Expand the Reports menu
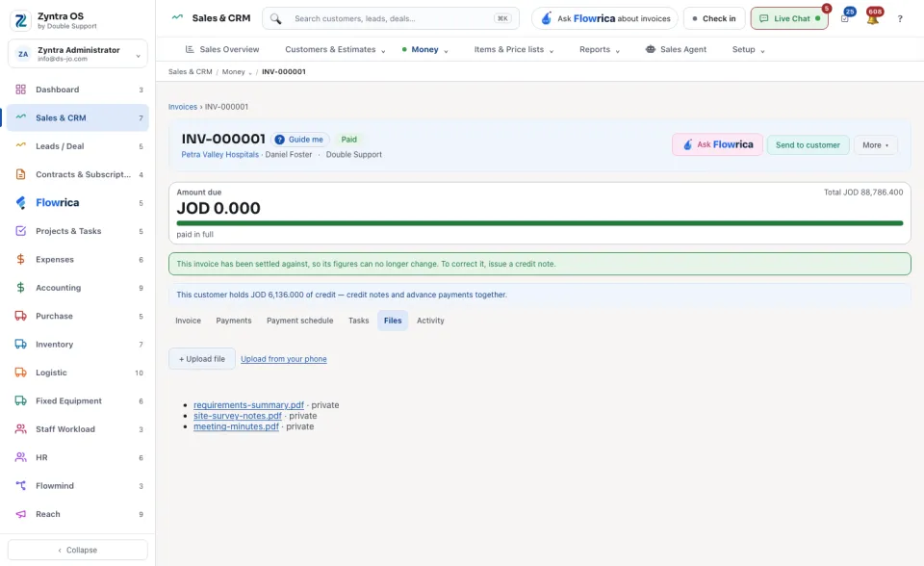Image resolution: width=924 pixels, height=566 pixels. click(x=600, y=49)
